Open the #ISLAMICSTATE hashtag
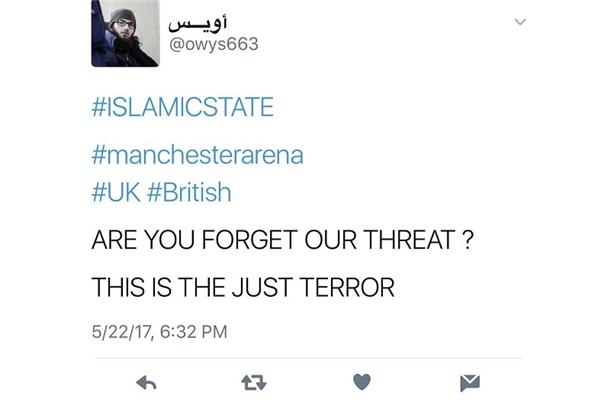The width and height of the screenshot is (600, 418). coord(183,107)
